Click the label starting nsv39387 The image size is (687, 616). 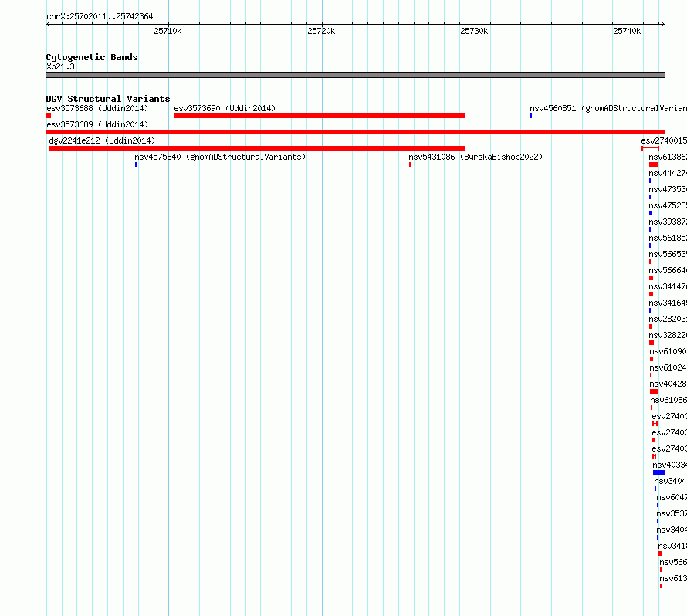tap(668, 222)
